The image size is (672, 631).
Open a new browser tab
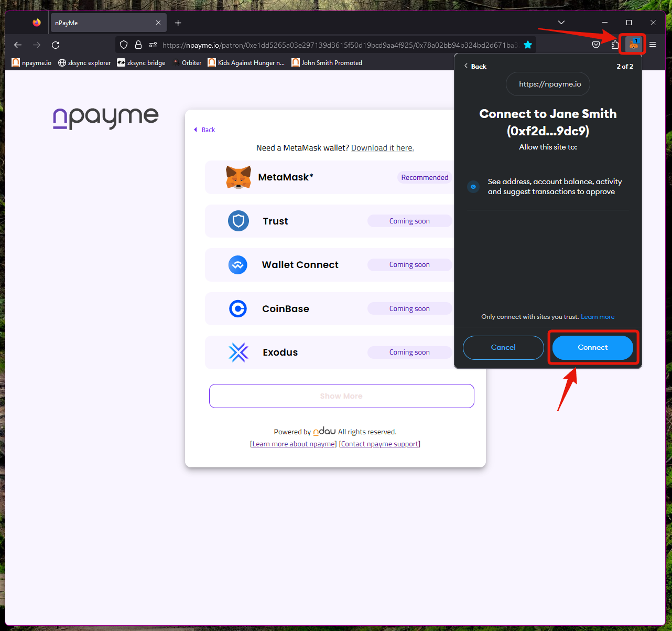(178, 23)
